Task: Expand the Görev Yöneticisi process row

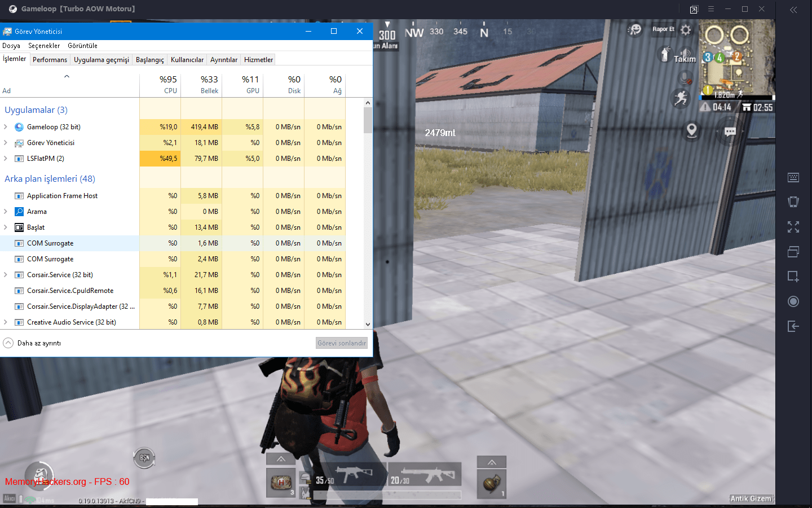Action: pyautogui.click(x=6, y=143)
